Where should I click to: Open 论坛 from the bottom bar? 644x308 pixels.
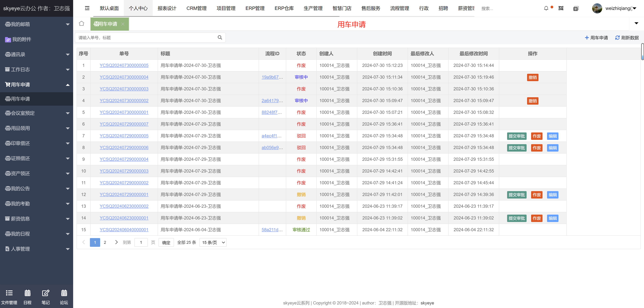[64, 297]
